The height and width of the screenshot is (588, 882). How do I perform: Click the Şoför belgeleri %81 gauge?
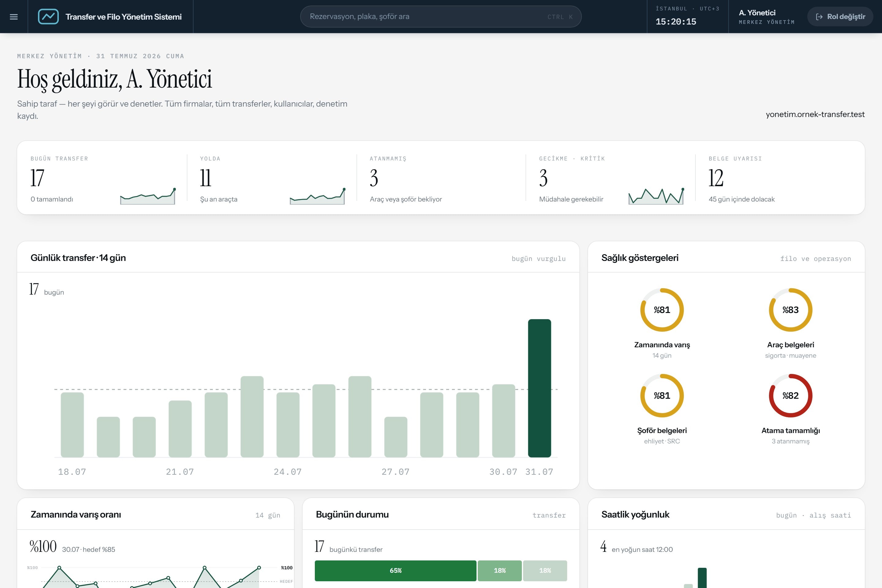(x=662, y=396)
